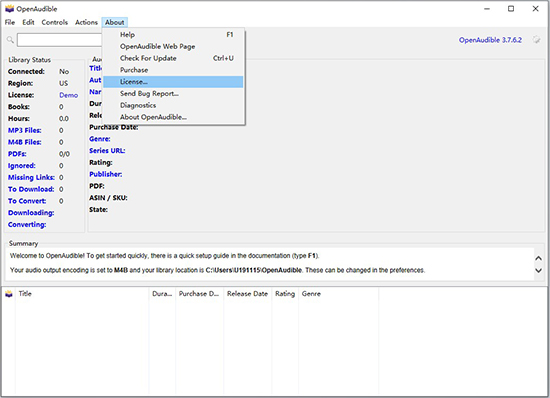The width and height of the screenshot is (550, 398).
Task: Minimize the OpenAudible window
Action: point(487,9)
